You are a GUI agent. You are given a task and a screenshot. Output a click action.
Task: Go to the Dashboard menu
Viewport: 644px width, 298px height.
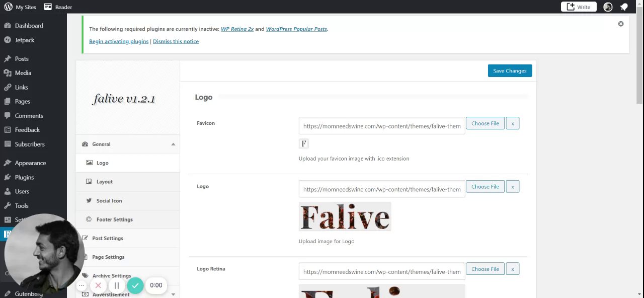pyautogui.click(x=33, y=26)
